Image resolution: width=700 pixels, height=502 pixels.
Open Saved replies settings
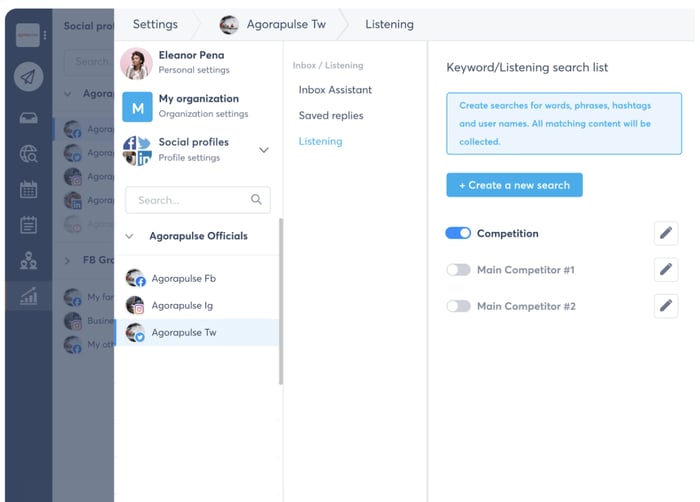coord(331,116)
